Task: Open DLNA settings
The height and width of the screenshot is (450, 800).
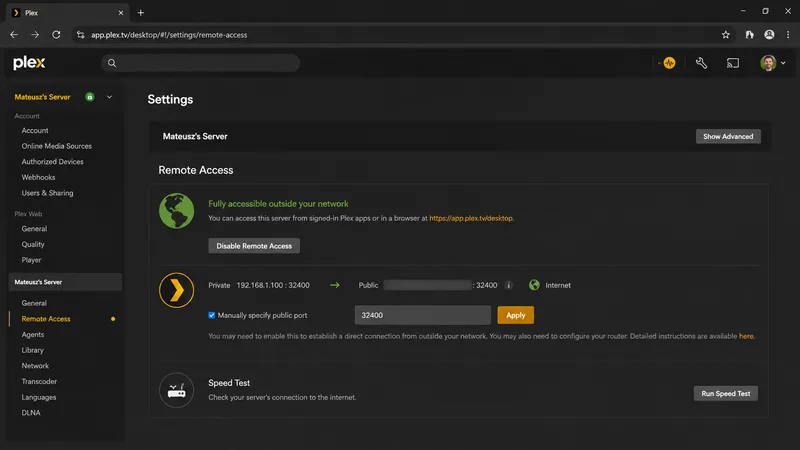Action: click(x=31, y=413)
